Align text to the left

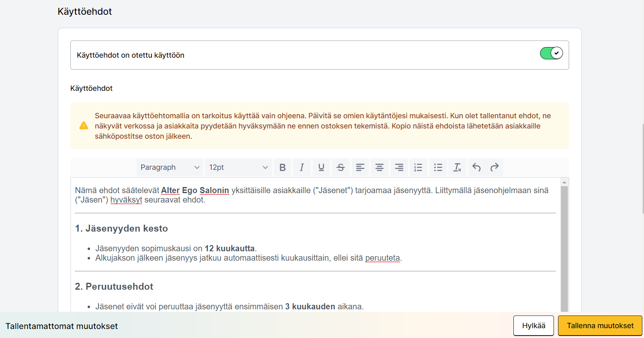tap(360, 167)
